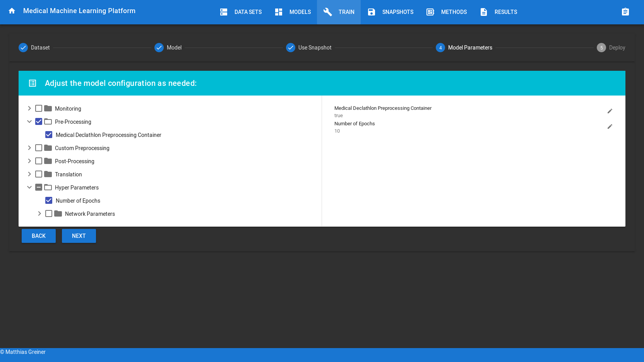Expand the Post-Processing tree node
644x362 pixels.
pyautogui.click(x=29, y=161)
